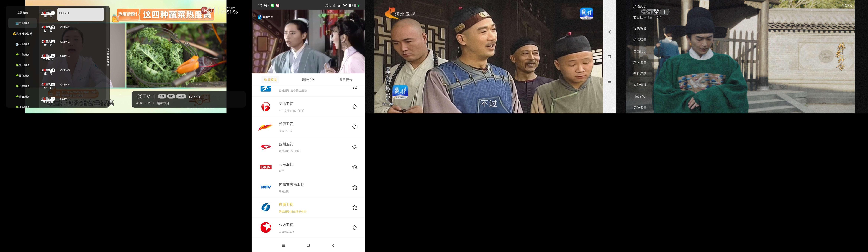Tap the square home button beside the 河北卫视 video

[609, 57]
